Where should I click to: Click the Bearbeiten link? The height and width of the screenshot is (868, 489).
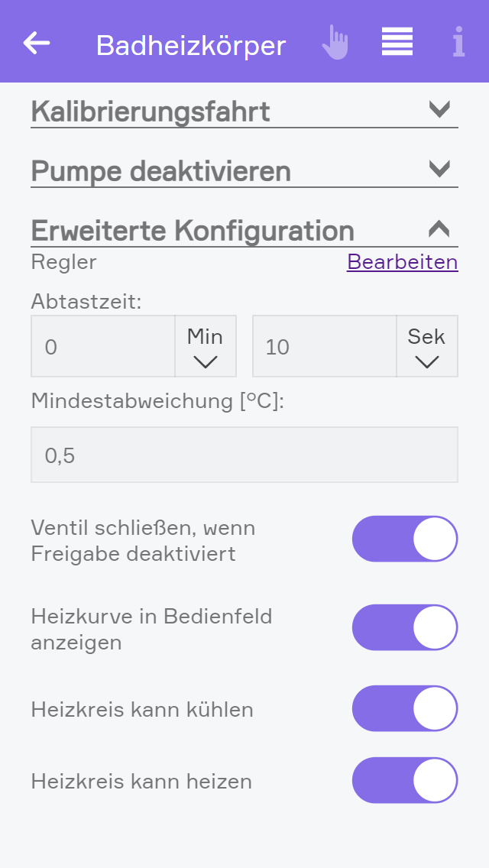pos(402,262)
